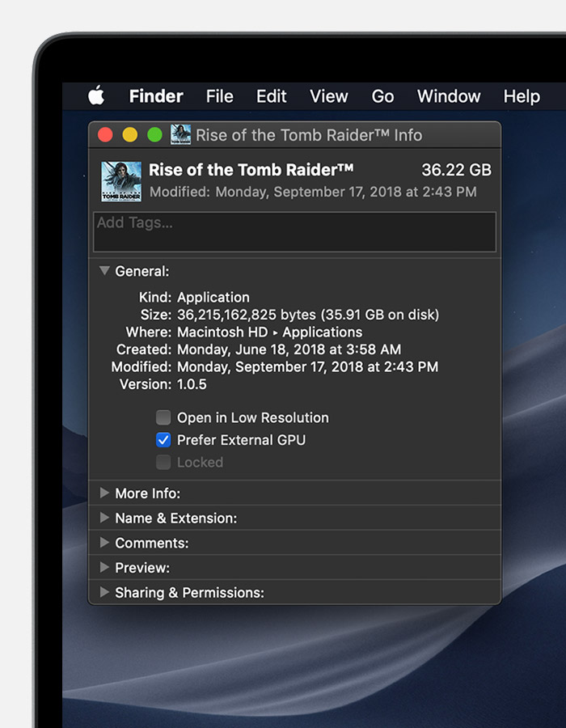Zoom the Info window with green button
This screenshot has height=728, width=566.
click(x=155, y=134)
